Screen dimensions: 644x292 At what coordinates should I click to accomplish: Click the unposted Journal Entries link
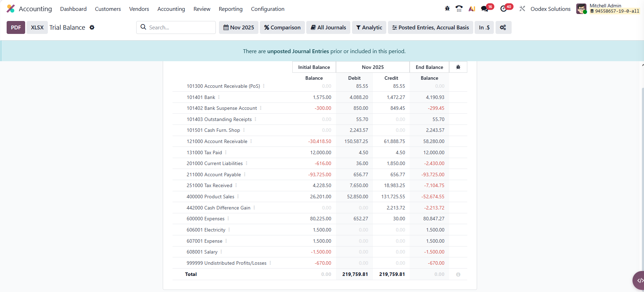[x=298, y=51]
